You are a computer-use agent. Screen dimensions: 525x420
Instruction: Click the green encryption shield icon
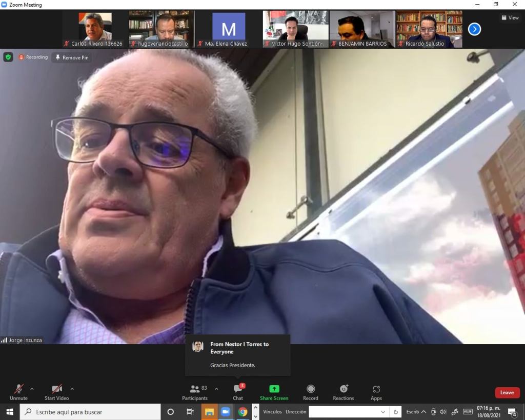click(8, 57)
